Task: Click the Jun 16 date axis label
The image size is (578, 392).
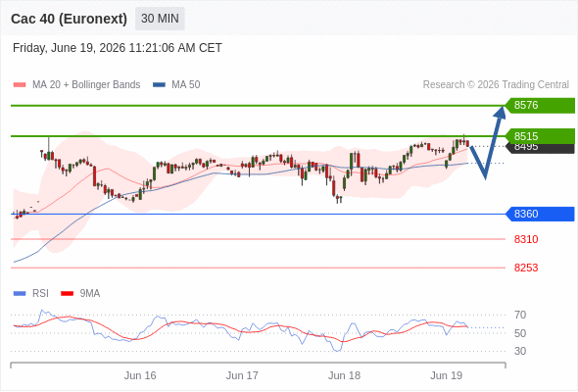Action: [140, 375]
